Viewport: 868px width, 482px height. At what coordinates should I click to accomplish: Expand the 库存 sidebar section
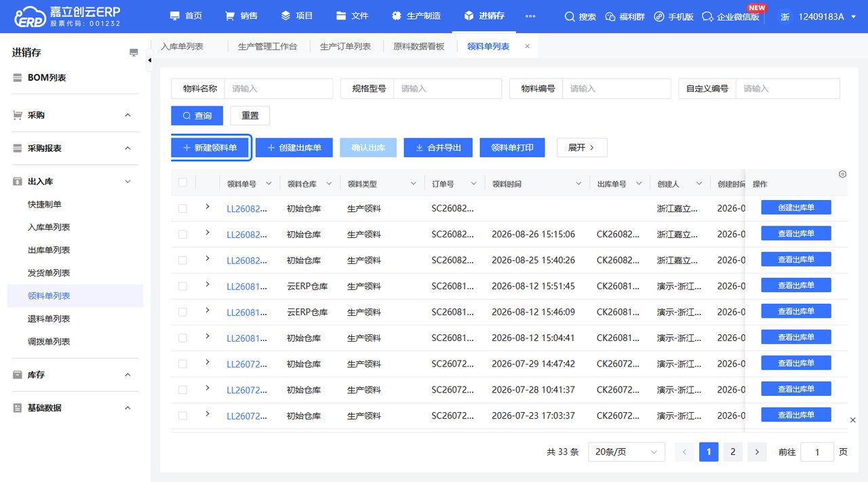pos(127,375)
